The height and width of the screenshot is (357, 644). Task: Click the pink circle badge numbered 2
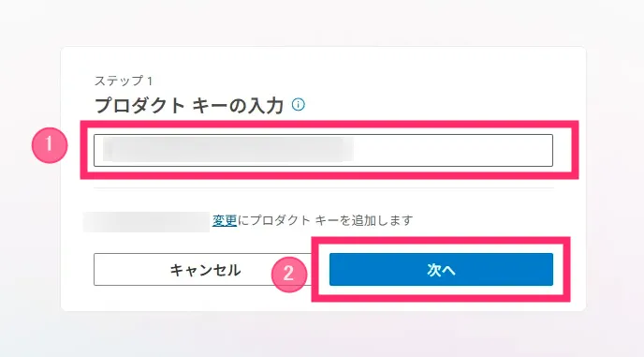288,275
